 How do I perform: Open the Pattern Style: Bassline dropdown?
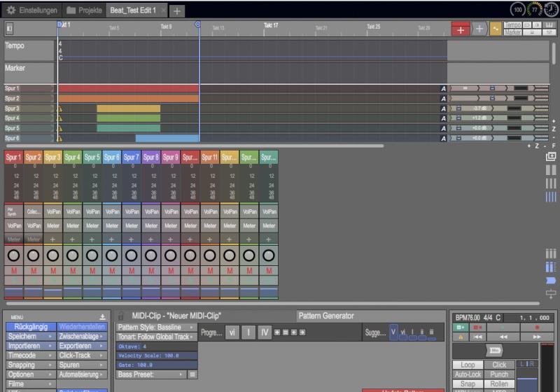tap(156, 328)
